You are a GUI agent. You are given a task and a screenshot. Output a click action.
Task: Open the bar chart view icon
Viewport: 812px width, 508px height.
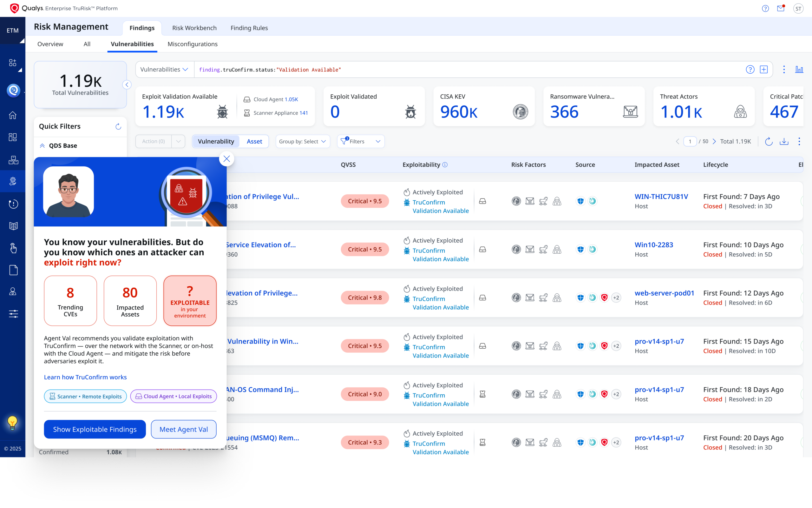799,70
